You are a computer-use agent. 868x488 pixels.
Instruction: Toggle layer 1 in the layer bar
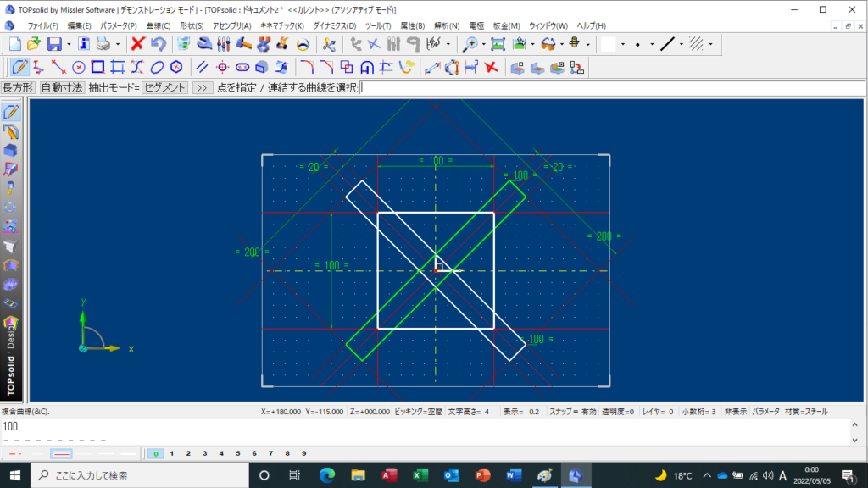coord(172,454)
